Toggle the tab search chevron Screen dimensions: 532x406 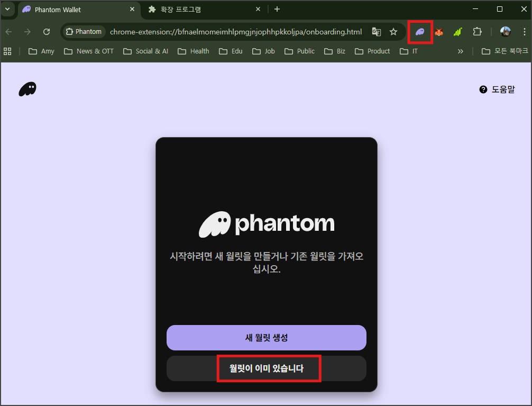click(7, 9)
